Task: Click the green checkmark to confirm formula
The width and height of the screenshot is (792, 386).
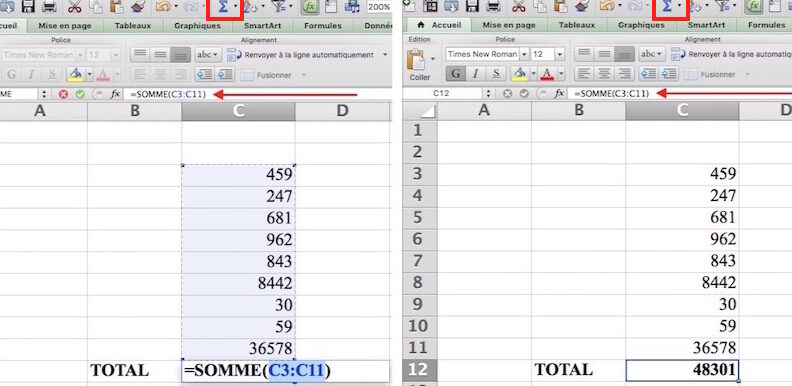Action: [80, 94]
